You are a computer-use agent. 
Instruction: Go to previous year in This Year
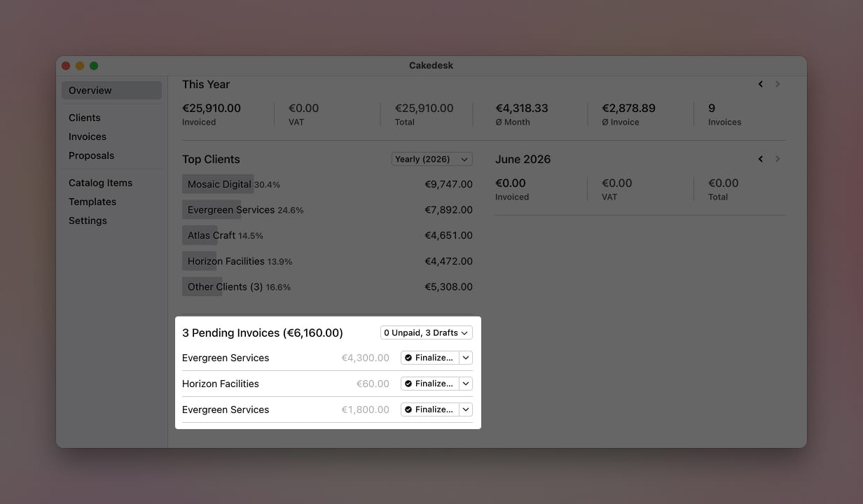761,84
